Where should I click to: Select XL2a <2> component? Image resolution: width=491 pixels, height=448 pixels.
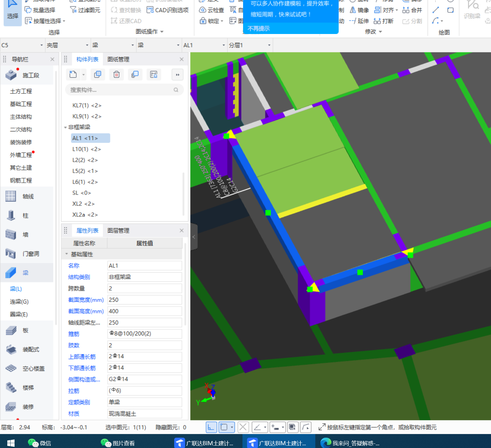coord(85,215)
